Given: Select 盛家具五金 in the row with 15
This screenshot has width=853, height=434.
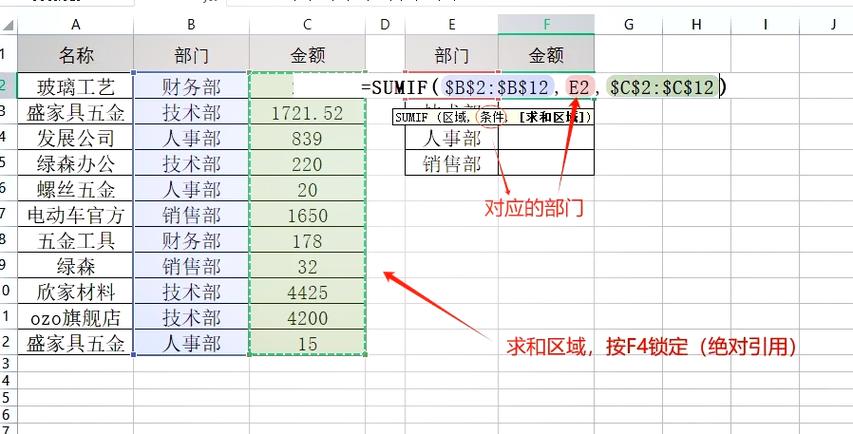Looking at the screenshot, I should 76,343.
